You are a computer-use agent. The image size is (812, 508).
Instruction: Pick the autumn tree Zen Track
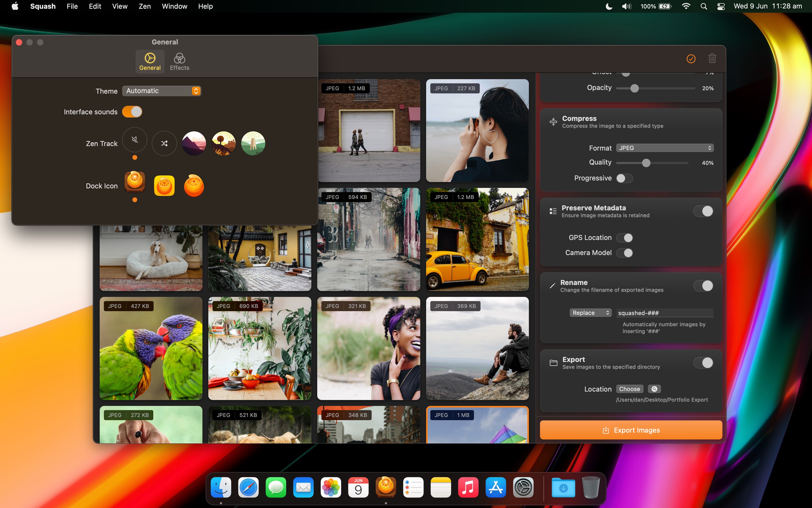[x=223, y=143]
